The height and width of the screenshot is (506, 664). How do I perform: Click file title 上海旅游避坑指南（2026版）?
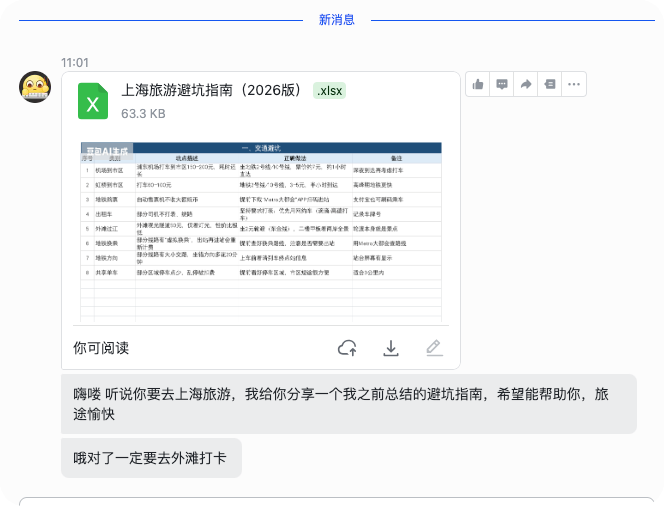pos(212,90)
